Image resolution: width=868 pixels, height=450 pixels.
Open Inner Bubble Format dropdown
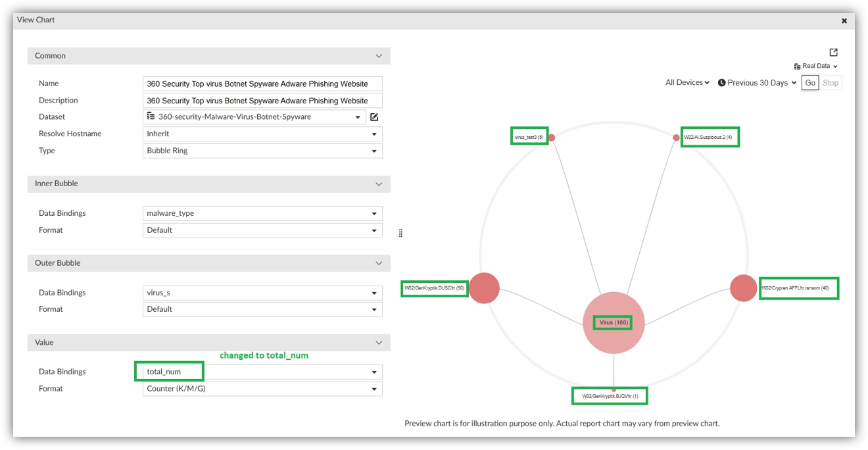(x=262, y=230)
